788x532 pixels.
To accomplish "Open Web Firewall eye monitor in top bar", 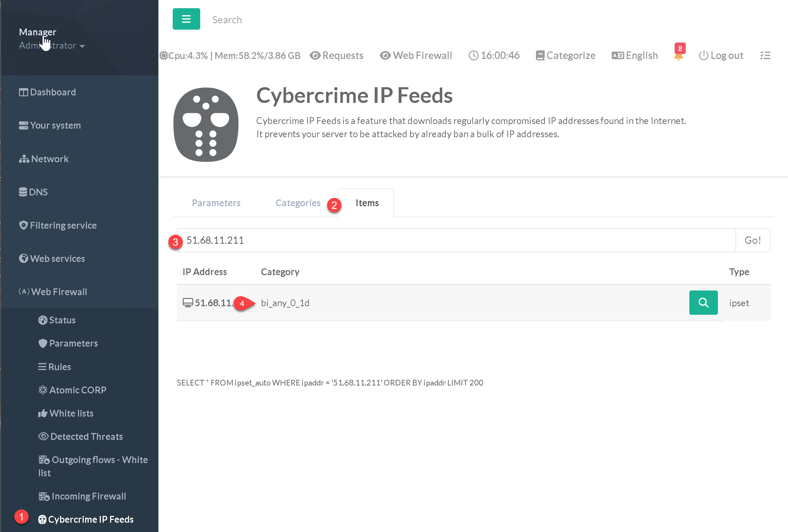I will click(x=416, y=56).
